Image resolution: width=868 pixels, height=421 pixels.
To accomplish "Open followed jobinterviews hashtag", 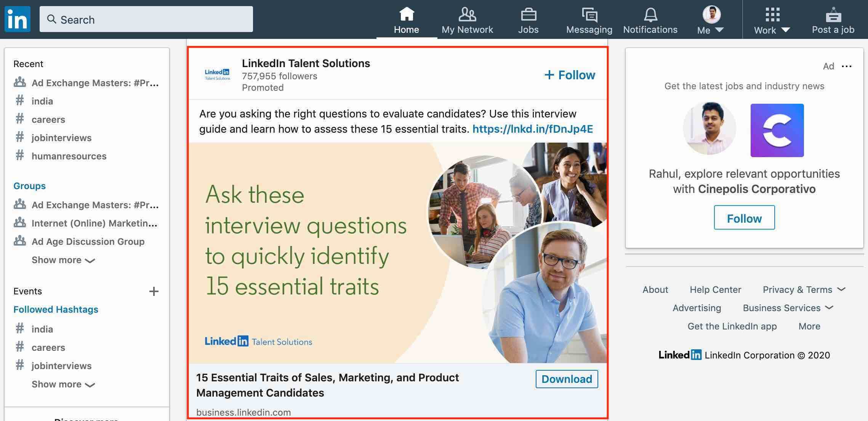I will pos(62,366).
